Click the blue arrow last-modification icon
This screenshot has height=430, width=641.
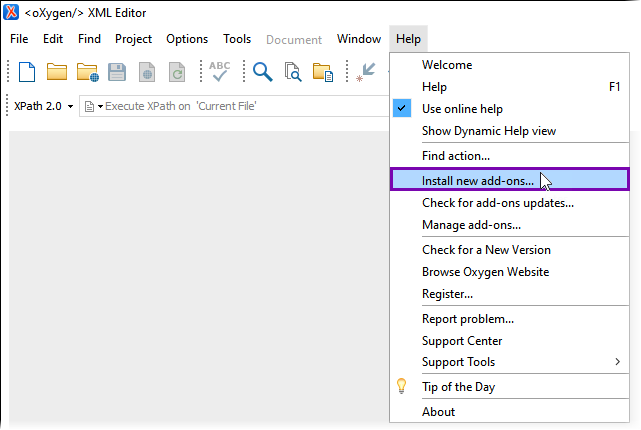(x=366, y=72)
